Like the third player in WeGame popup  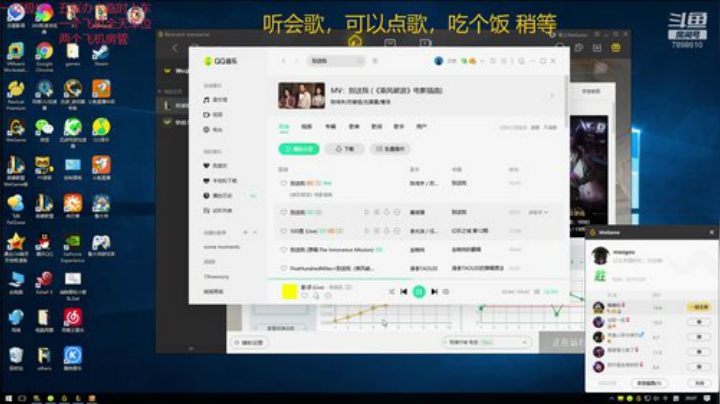click(699, 337)
